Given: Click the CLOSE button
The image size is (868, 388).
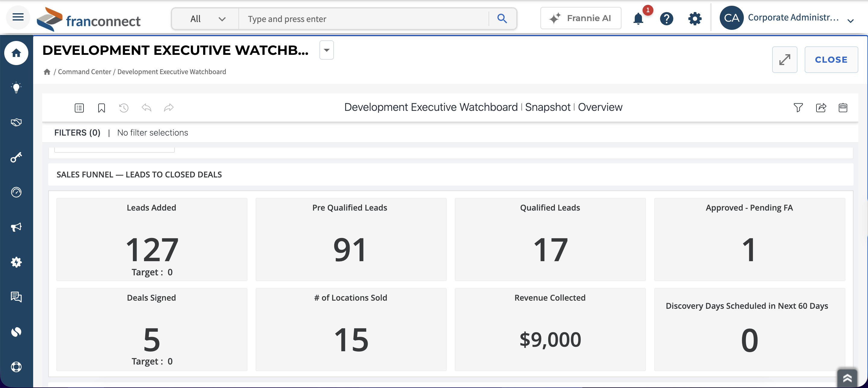Looking at the screenshot, I should click(831, 60).
